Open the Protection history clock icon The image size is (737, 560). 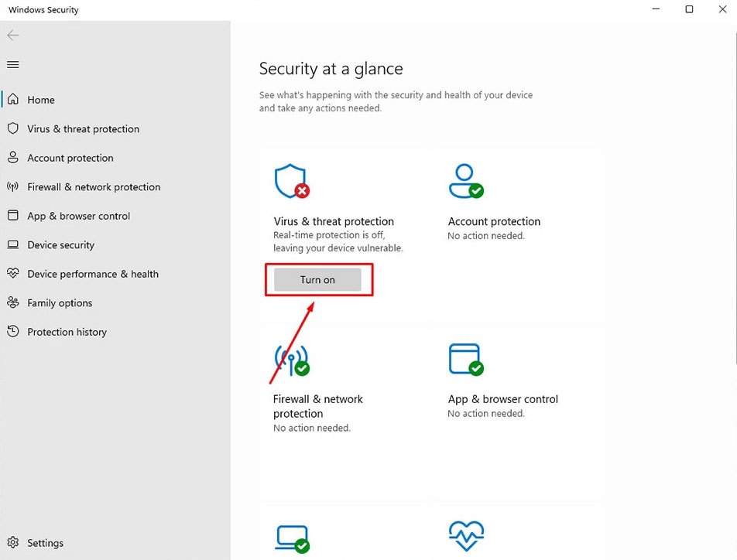12,332
